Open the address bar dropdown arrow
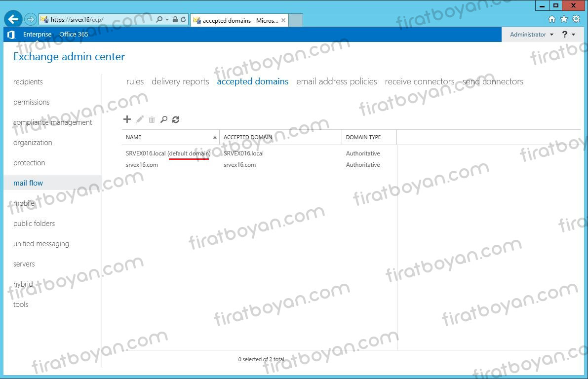This screenshot has width=588, height=379. tap(167, 19)
